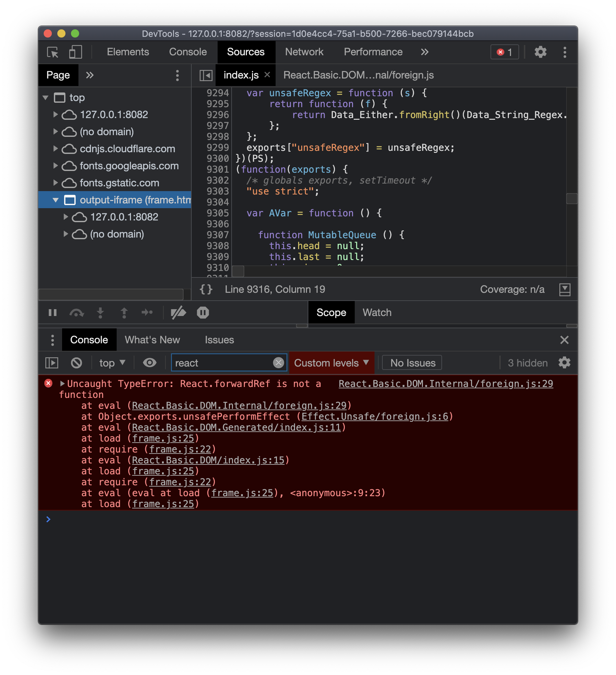The image size is (616, 675).
Task: Click the step out debugger icon
Action: point(124,313)
